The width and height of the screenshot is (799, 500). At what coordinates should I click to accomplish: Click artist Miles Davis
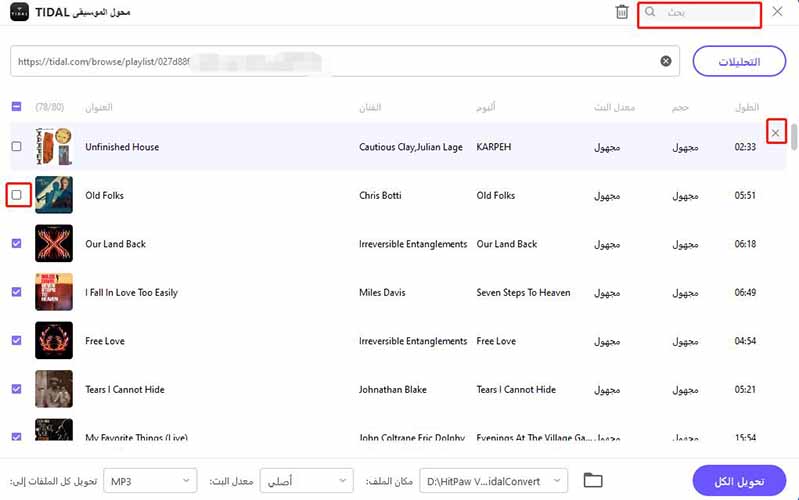pyautogui.click(x=382, y=293)
